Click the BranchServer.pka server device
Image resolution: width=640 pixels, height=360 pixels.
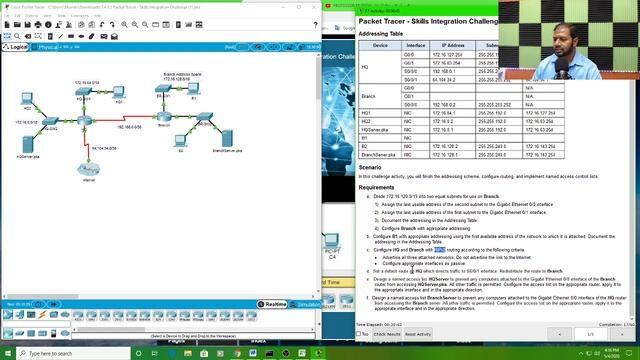point(227,138)
